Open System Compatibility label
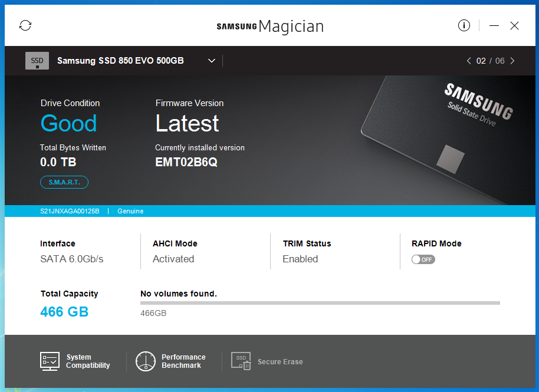Image resolution: width=539 pixels, height=392 pixels. [x=88, y=361]
